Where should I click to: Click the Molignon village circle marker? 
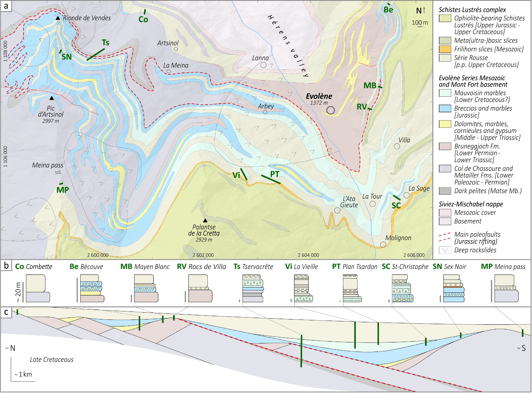pos(383,245)
